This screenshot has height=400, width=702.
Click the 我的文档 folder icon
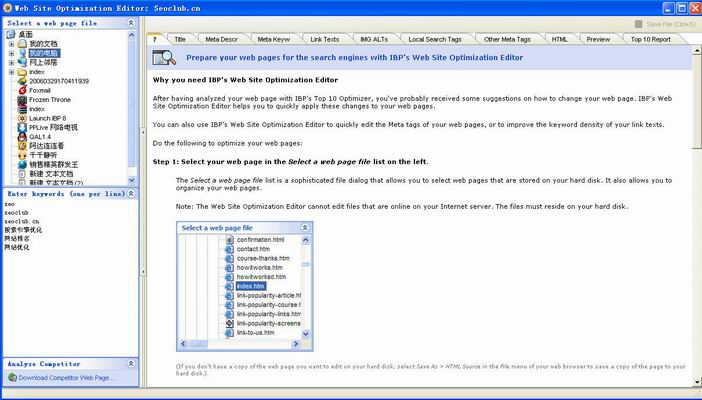(x=22, y=44)
